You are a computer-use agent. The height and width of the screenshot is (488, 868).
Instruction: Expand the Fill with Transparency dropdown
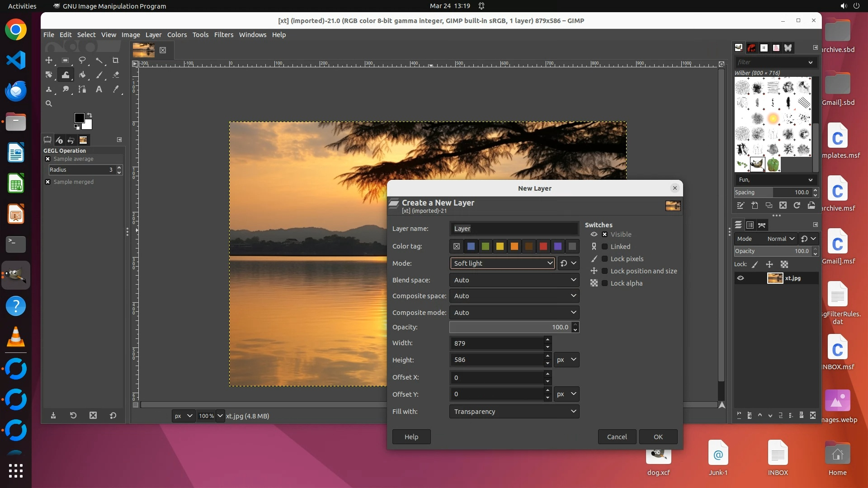(514, 412)
